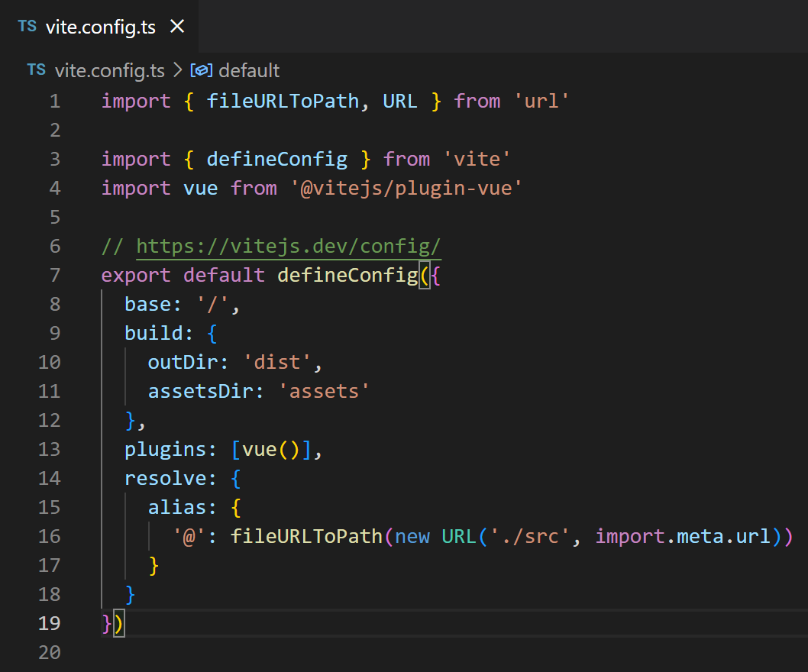Image resolution: width=808 pixels, height=672 pixels.
Task: Select line number 19 in the gutter
Action: point(49,623)
